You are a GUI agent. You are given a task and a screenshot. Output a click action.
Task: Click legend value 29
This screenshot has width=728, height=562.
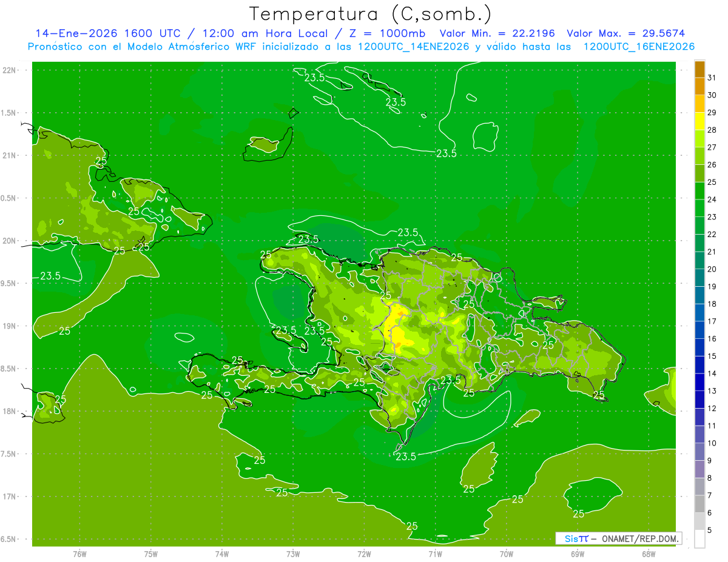click(x=712, y=113)
